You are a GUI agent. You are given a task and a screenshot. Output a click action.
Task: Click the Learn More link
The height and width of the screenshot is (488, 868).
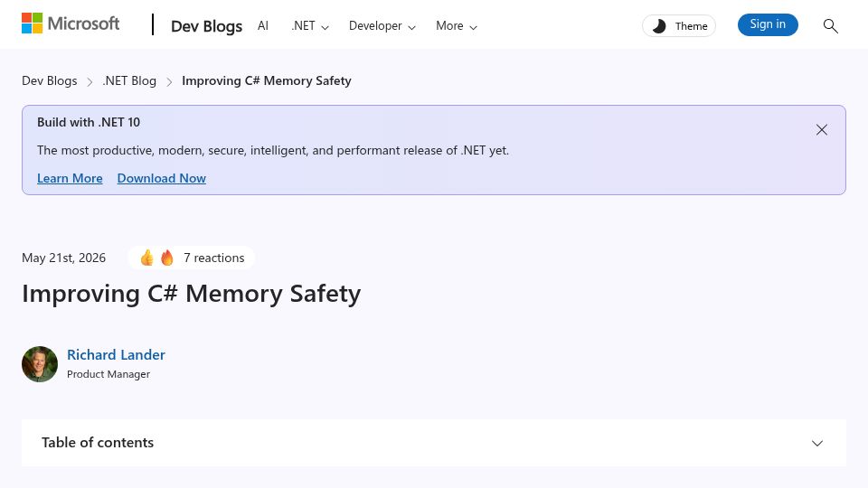(x=70, y=178)
